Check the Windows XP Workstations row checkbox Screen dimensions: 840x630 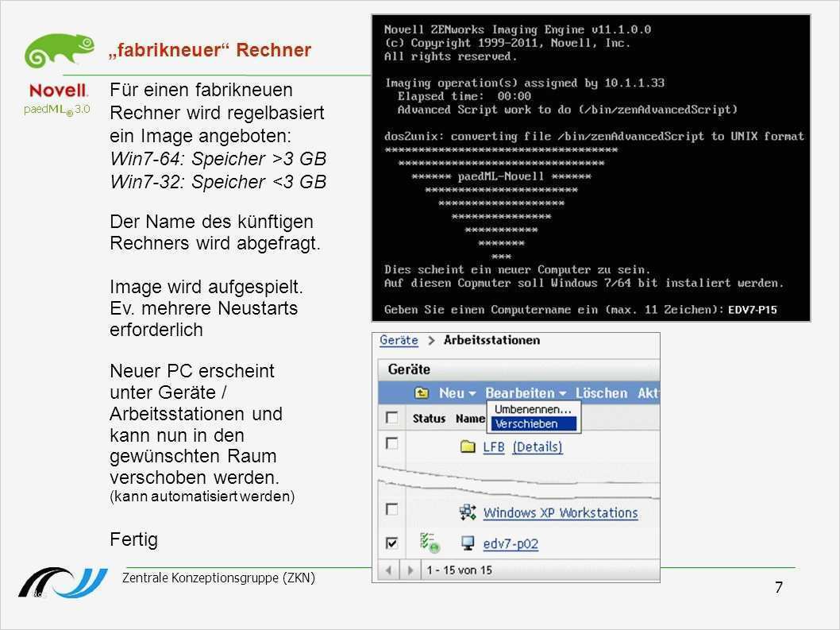coord(391,508)
